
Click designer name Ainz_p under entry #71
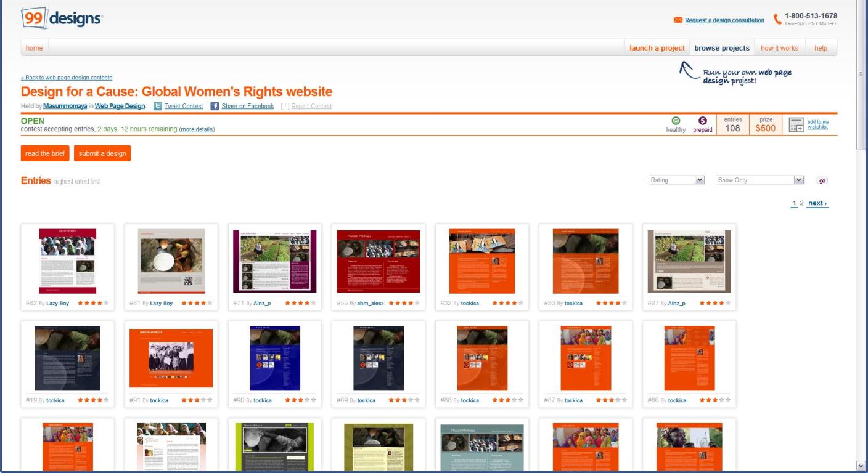point(262,304)
